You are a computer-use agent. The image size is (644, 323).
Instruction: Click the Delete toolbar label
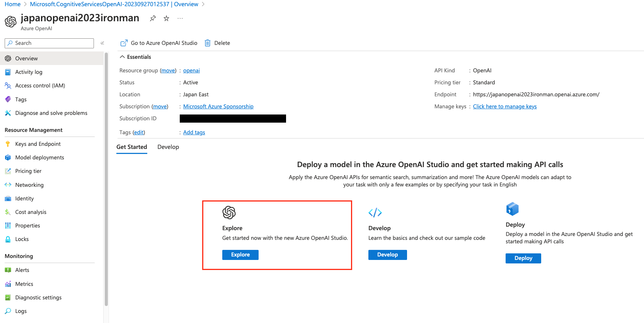pos(222,43)
